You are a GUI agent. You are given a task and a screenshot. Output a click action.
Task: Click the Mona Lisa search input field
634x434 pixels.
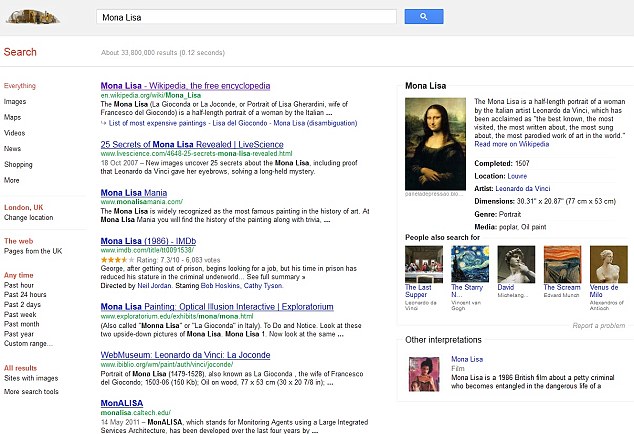click(246, 17)
